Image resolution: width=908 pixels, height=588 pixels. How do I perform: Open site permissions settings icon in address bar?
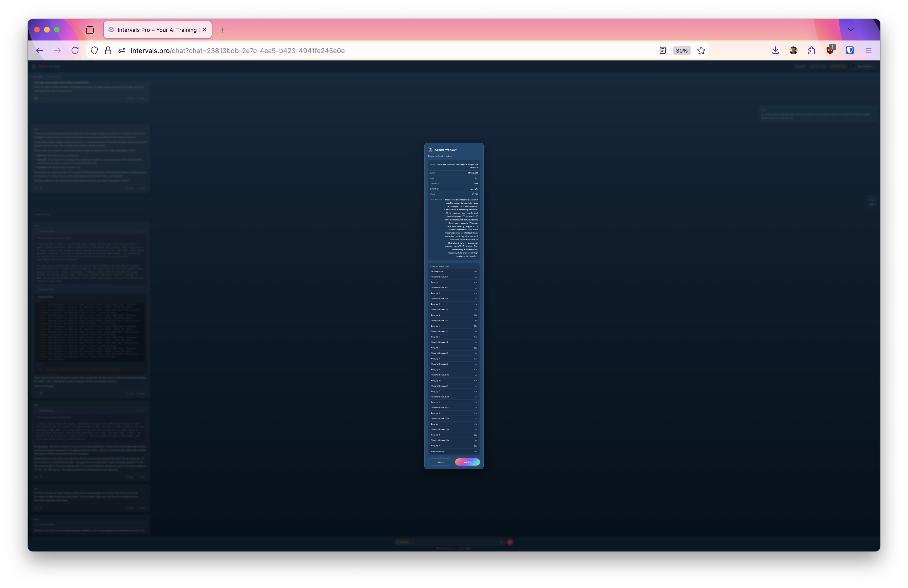coord(122,50)
